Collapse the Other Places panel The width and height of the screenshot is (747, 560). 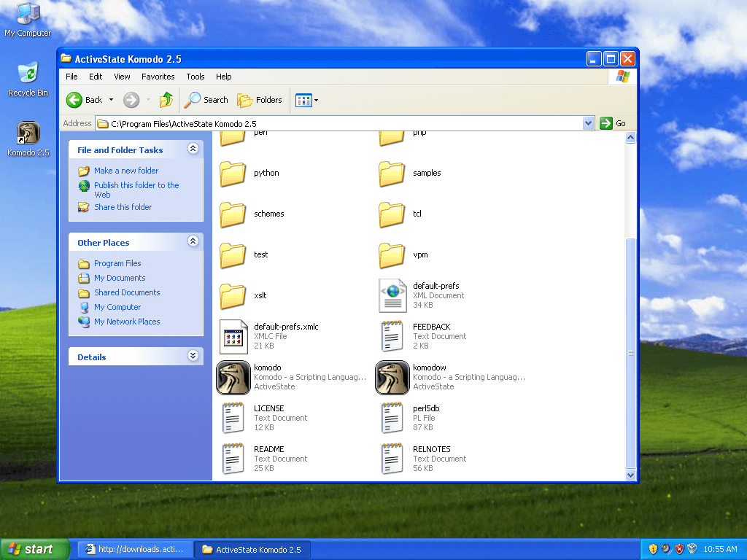(x=193, y=241)
